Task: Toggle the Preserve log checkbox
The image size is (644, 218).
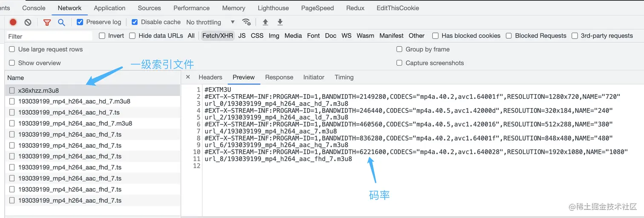Action: [x=80, y=22]
